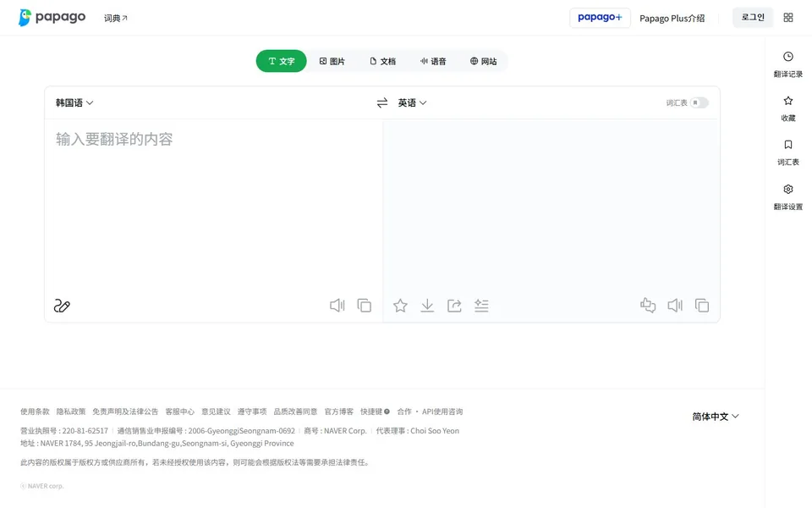Copy the source text icon

click(x=364, y=306)
